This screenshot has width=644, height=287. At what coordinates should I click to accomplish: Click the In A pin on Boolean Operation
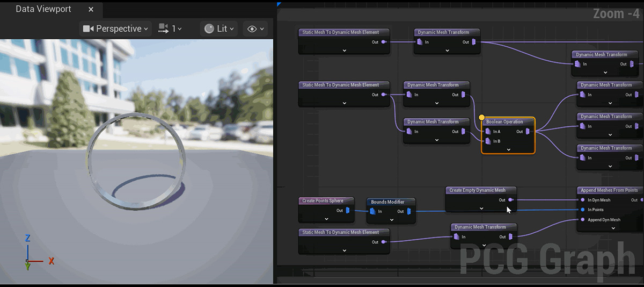pos(488,132)
